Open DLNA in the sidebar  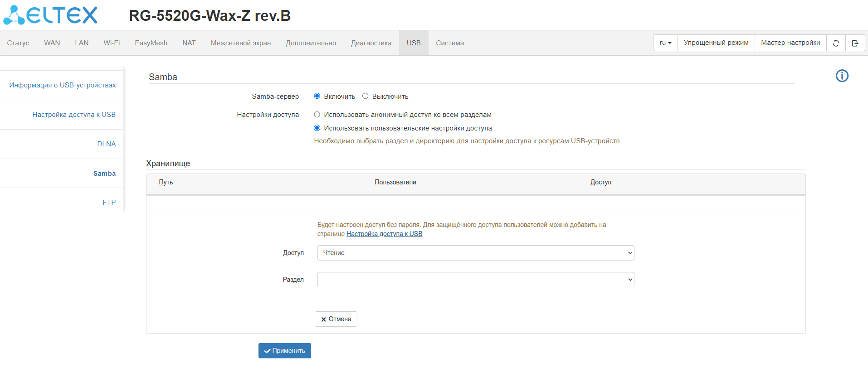coord(107,144)
